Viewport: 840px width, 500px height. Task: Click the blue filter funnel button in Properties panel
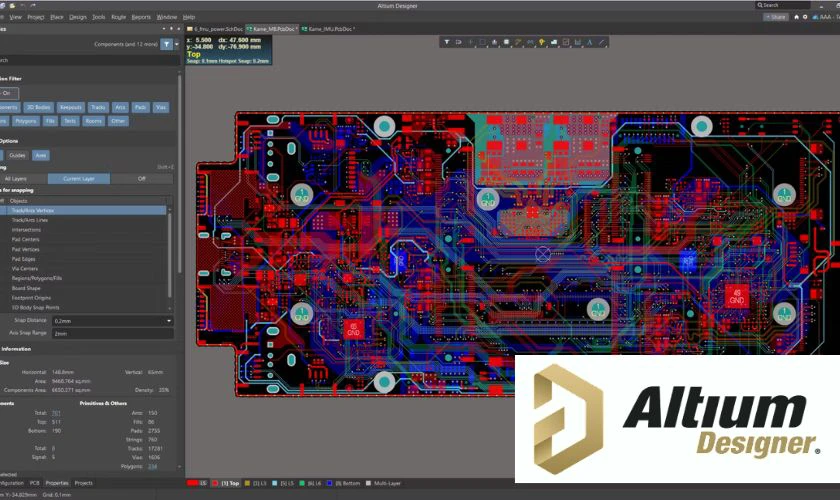pyautogui.click(x=167, y=44)
